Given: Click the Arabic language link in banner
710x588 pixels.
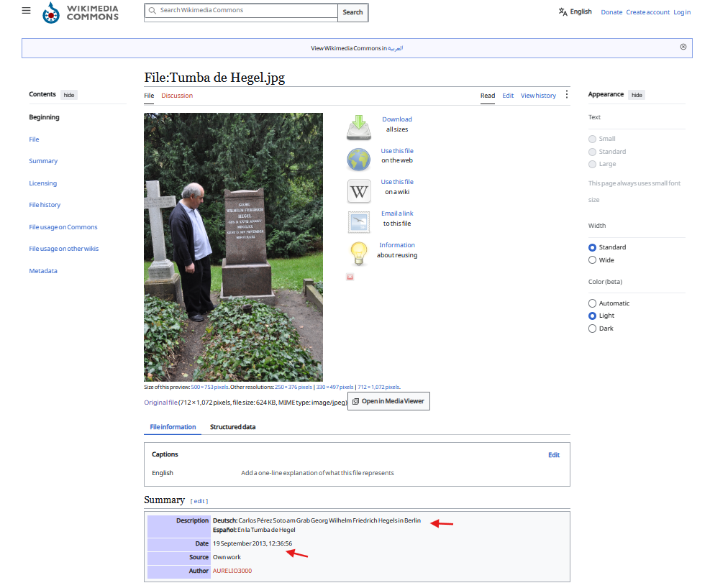Looking at the screenshot, I should pyautogui.click(x=396, y=48).
